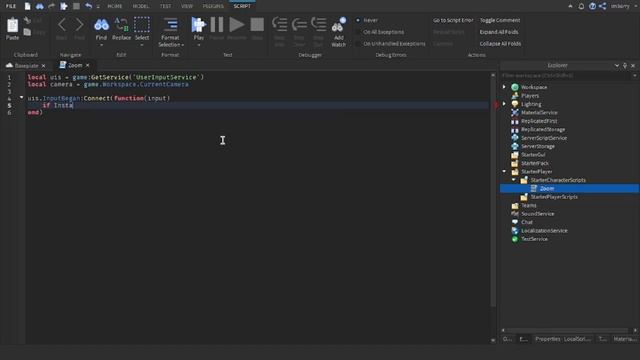Viewport: 640px width, 360px height.
Task: Select StarterGui in Explorer
Action: point(533,155)
